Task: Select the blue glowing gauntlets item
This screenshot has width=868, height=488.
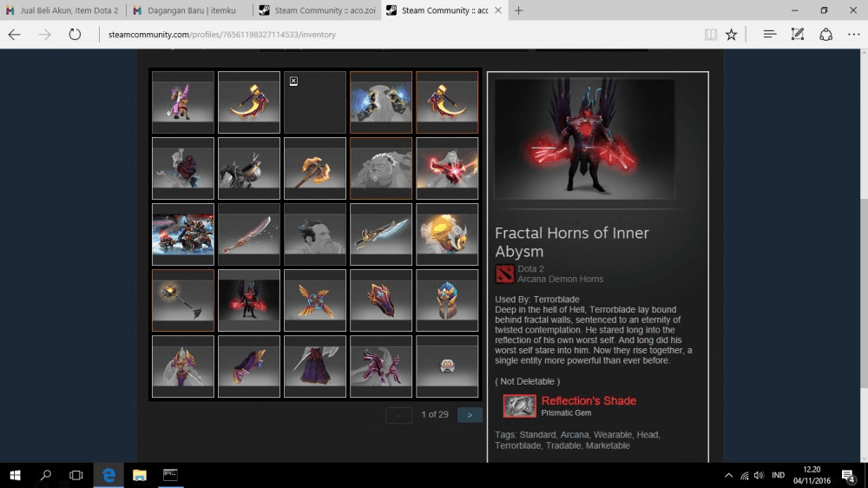Action: [381, 102]
